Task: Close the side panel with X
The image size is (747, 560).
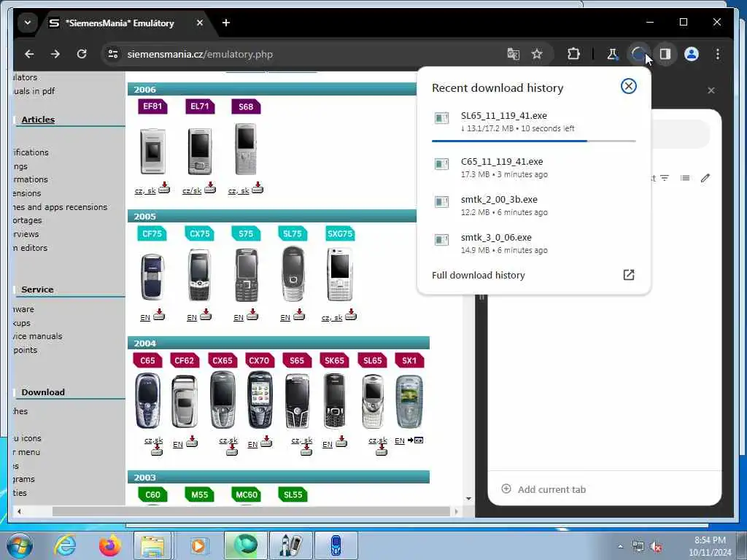Action: pos(711,90)
